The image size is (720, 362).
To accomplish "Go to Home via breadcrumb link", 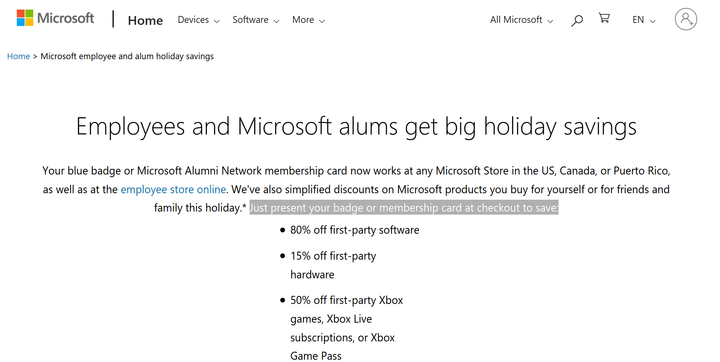I will [x=18, y=56].
